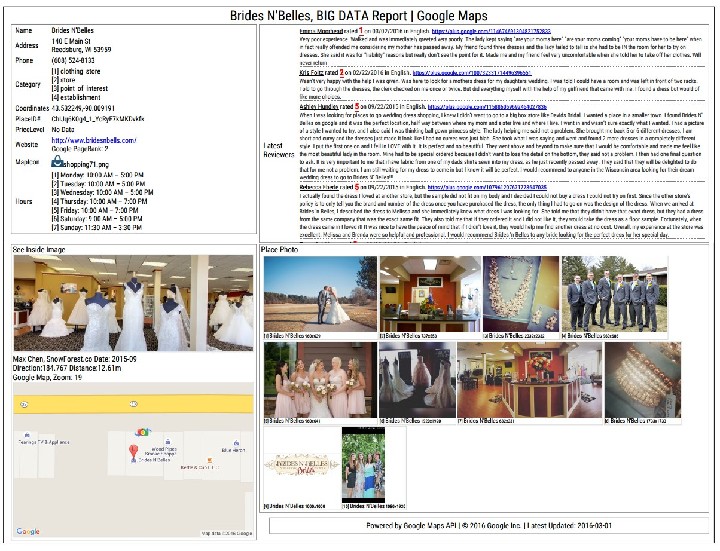Click the Place ID value

coord(98,119)
